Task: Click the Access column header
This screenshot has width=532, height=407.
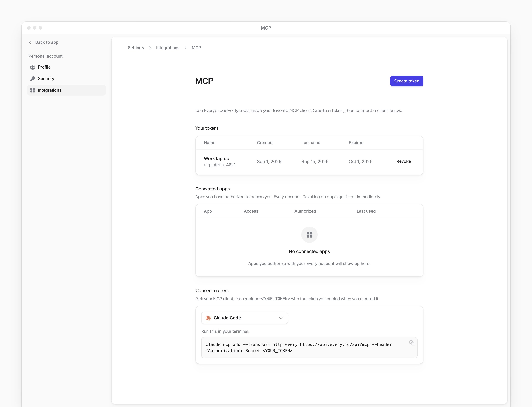Action: click(x=251, y=211)
